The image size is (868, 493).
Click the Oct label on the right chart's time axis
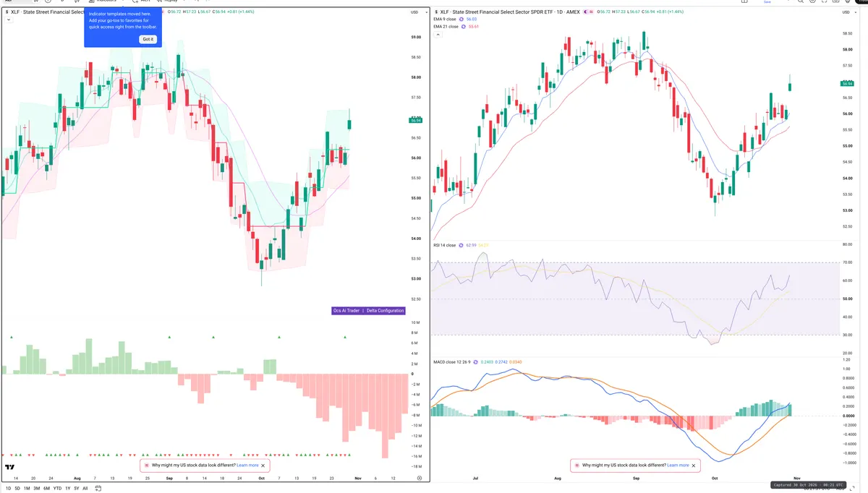[715, 479]
